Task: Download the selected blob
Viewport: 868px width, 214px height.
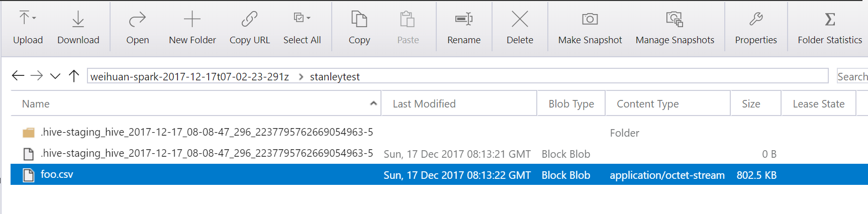Action: pyautogui.click(x=78, y=27)
